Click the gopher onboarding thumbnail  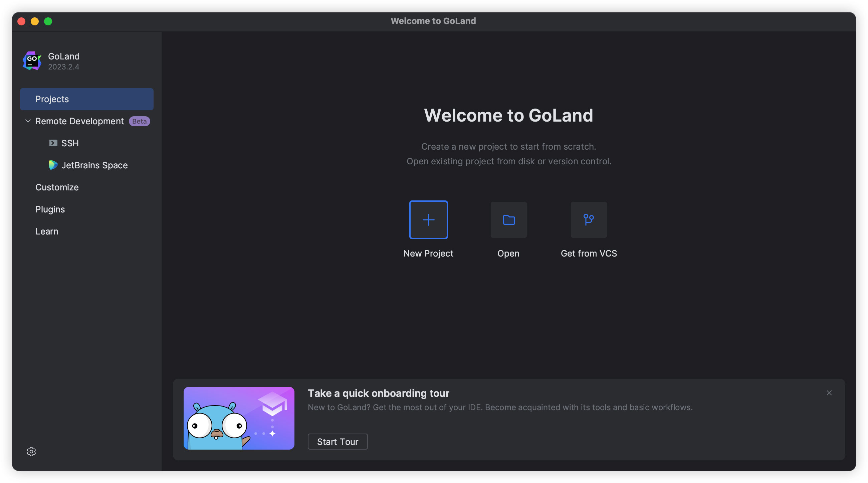(x=239, y=418)
